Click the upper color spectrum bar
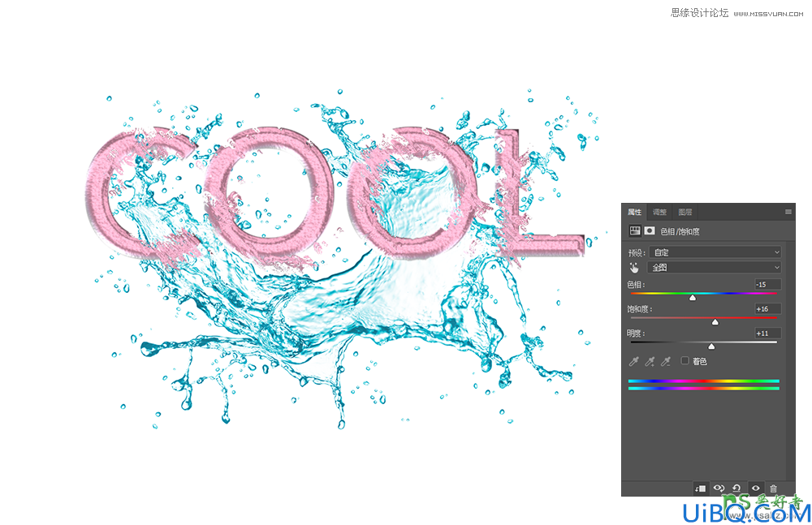 (x=704, y=381)
